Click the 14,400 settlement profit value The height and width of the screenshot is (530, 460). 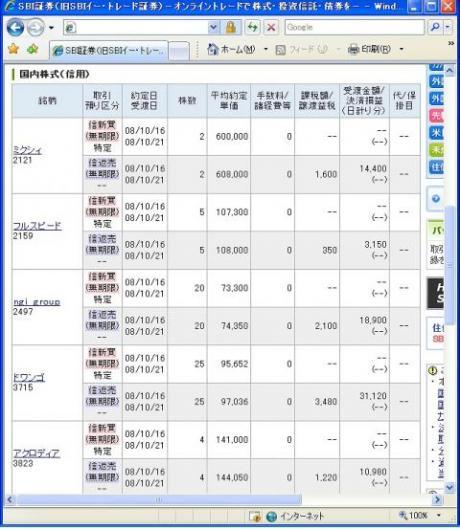point(373,168)
